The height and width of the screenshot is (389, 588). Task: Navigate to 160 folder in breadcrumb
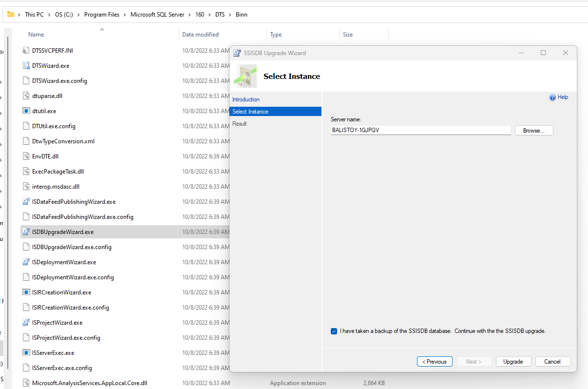coord(200,15)
